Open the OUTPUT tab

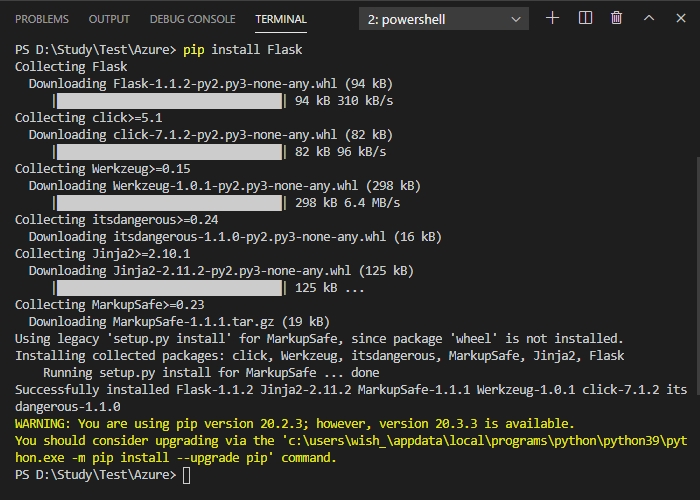[109, 19]
